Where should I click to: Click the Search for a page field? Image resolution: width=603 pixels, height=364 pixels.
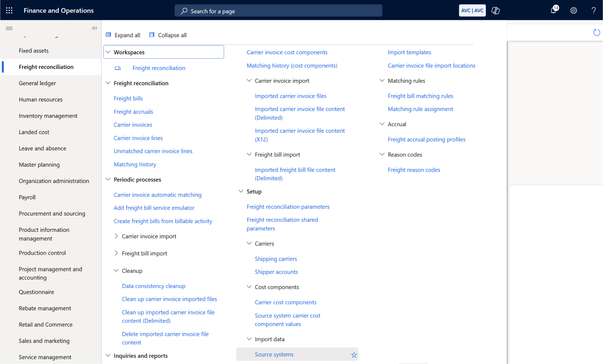point(278,11)
